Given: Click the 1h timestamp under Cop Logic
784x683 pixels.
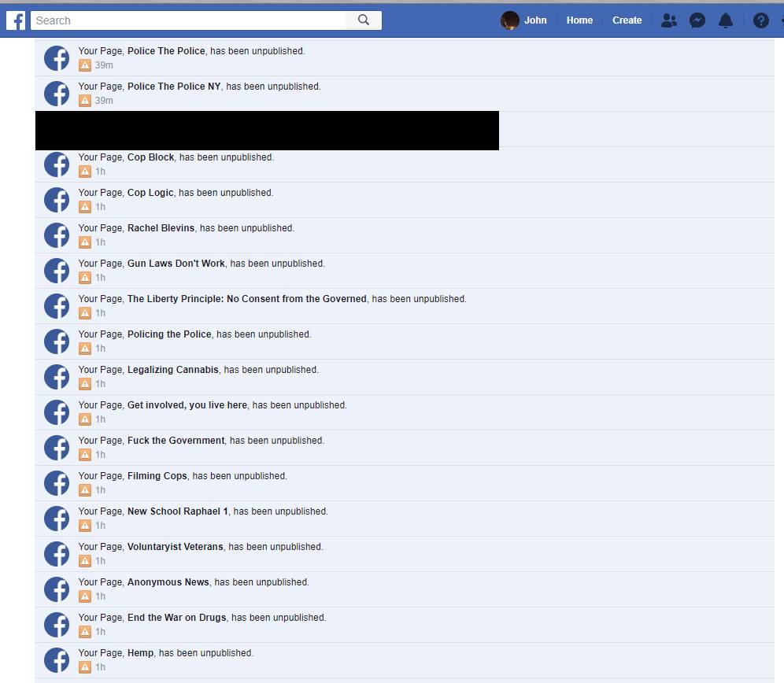Looking at the screenshot, I should tap(101, 207).
